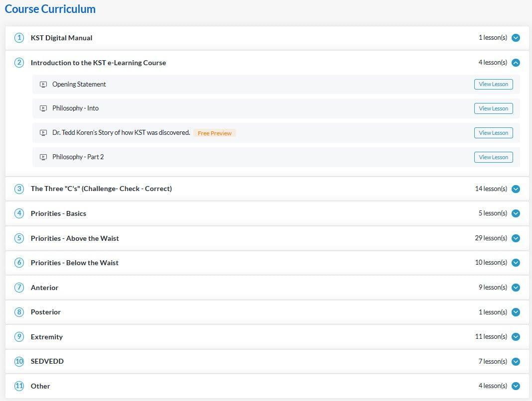Click video icon beside Philosophy - Part 2
Image resolution: width=532 pixels, height=401 pixels.
pyautogui.click(x=43, y=157)
